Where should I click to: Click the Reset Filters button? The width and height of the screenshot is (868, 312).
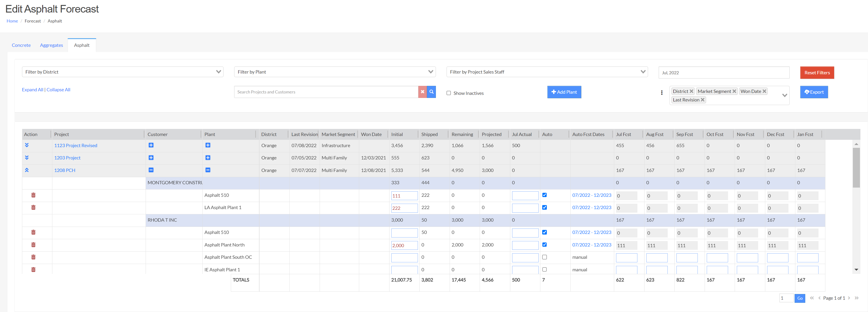pyautogui.click(x=817, y=72)
